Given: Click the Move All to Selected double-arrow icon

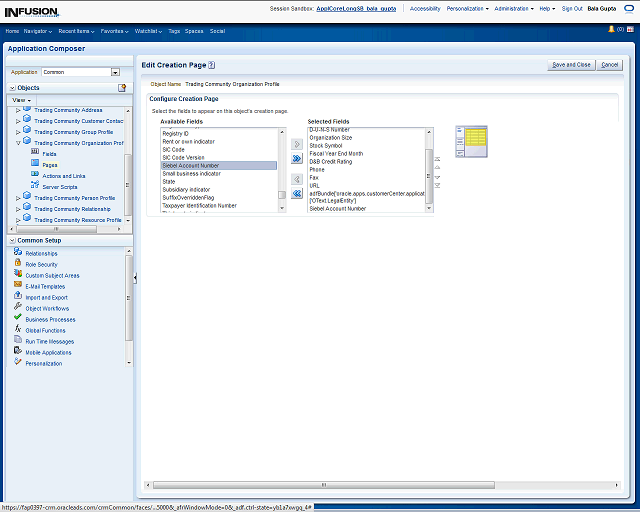Looking at the screenshot, I should (296, 159).
